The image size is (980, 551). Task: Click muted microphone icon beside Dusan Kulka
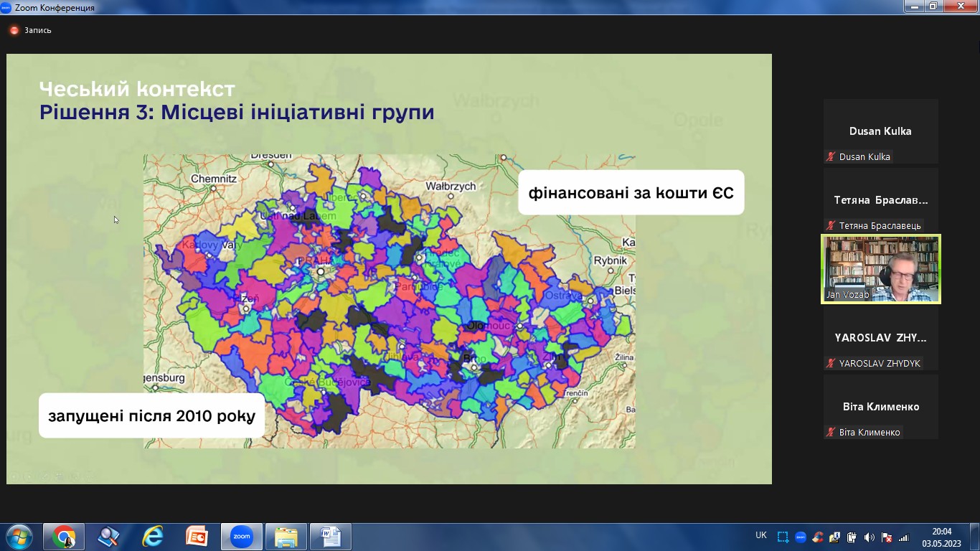pyautogui.click(x=831, y=156)
